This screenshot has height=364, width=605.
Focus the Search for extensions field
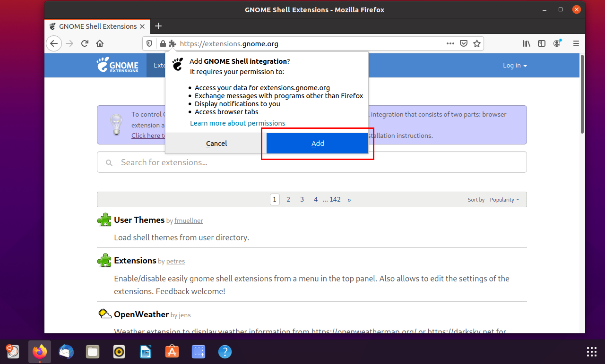click(312, 162)
